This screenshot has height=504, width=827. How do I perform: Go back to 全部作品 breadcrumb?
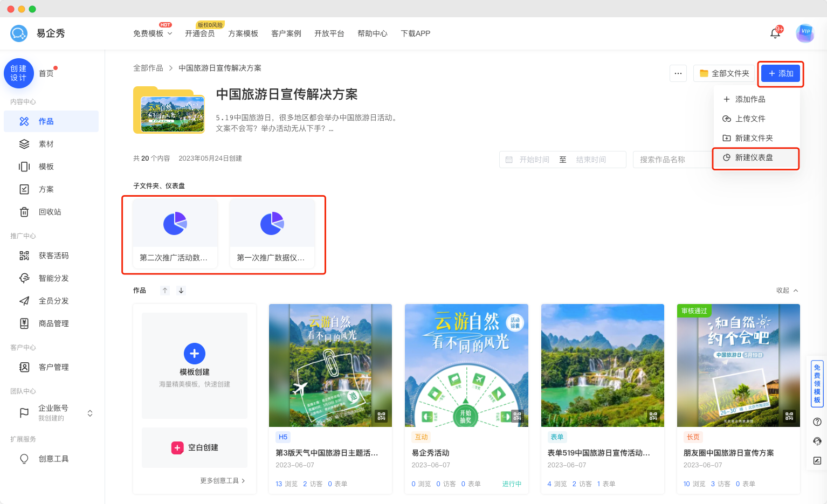pos(148,68)
